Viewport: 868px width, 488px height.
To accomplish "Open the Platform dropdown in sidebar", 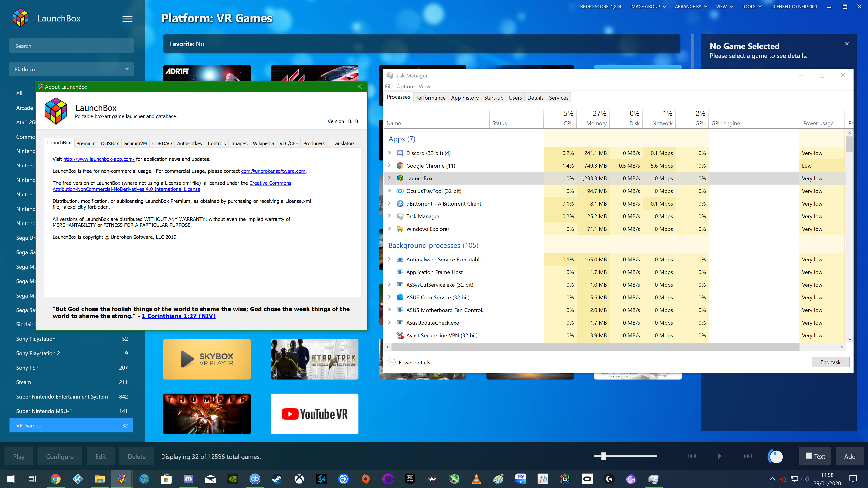I will pyautogui.click(x=71, y=69).
